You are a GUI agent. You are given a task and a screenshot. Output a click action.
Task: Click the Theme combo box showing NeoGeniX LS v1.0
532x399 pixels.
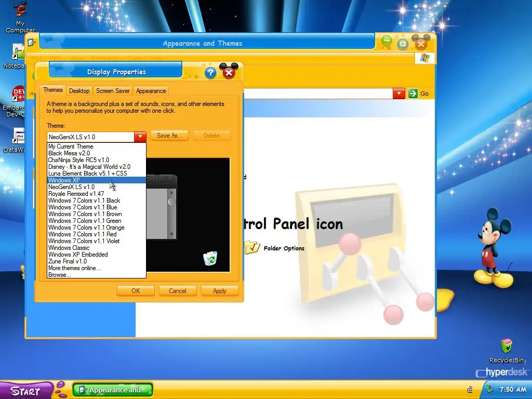pos(97,137)
